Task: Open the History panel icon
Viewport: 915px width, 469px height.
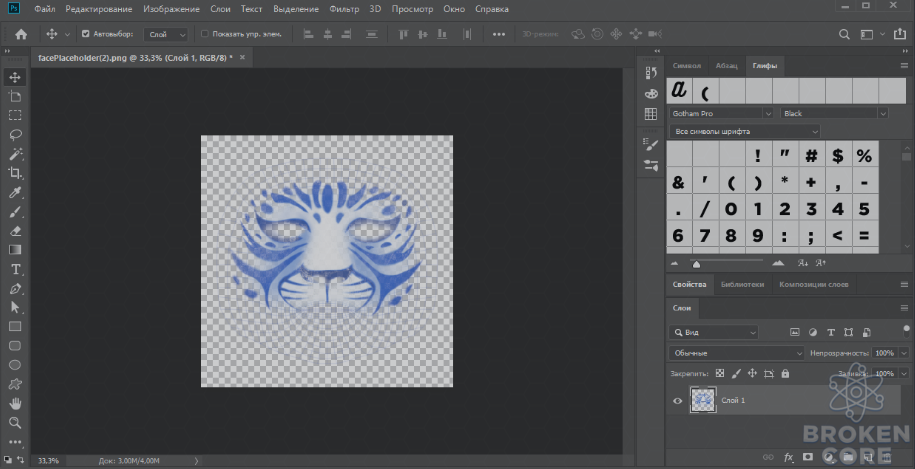Action: (651, 73)
